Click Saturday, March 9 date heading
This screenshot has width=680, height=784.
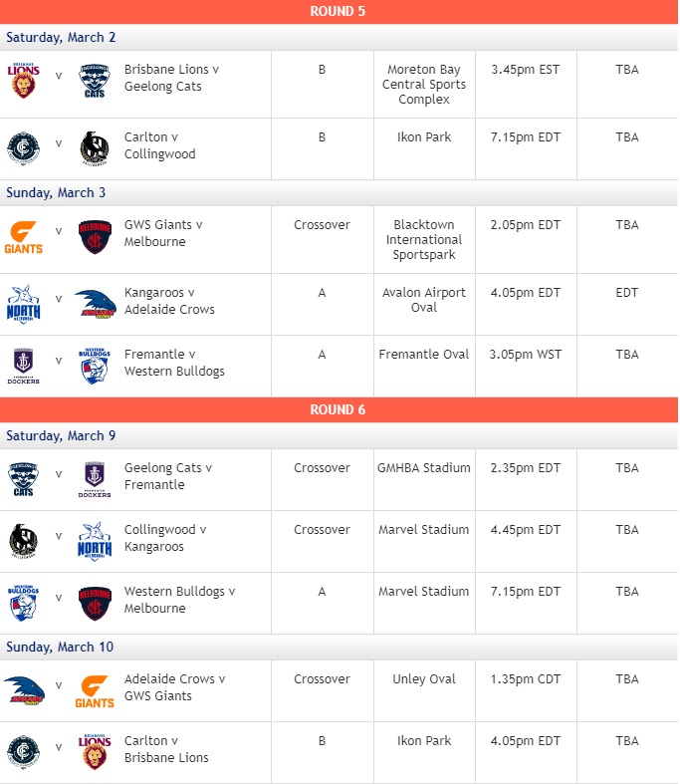pos(61,436)
